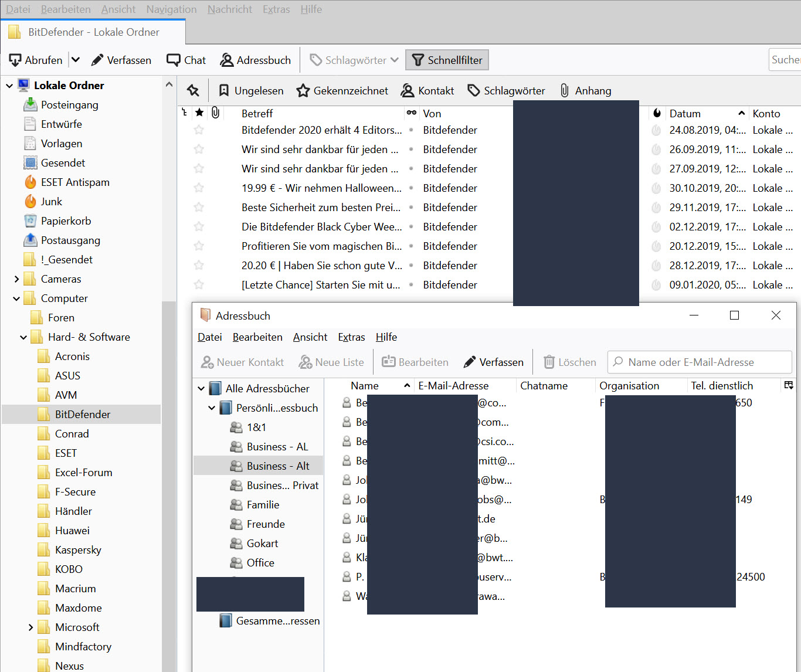This screenshot has width=801, height=672.
Task: Open the Abrufen dropdown arrow
Action: tap(75, 60)
